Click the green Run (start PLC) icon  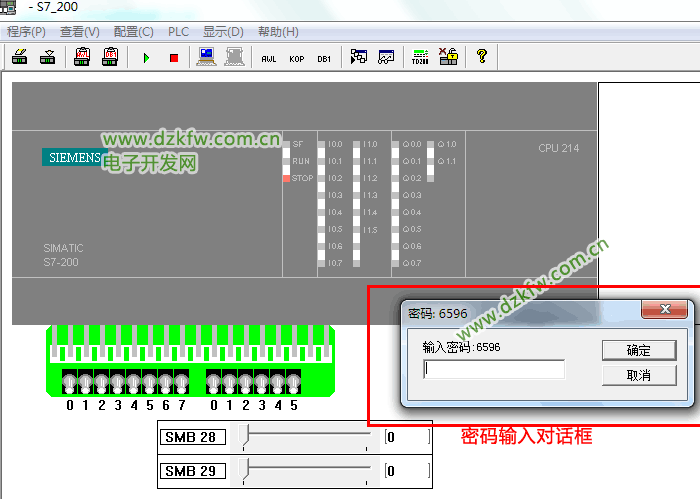[147, 58]
